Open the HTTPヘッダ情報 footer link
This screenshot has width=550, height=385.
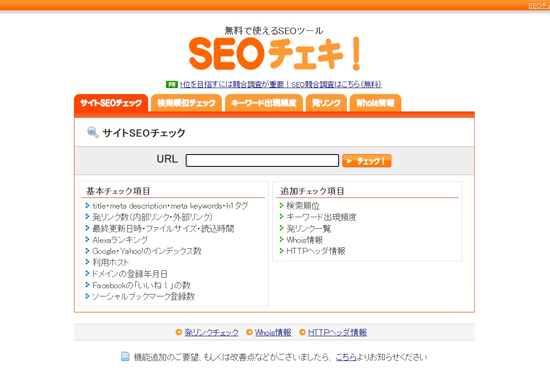tap(337, 332)
